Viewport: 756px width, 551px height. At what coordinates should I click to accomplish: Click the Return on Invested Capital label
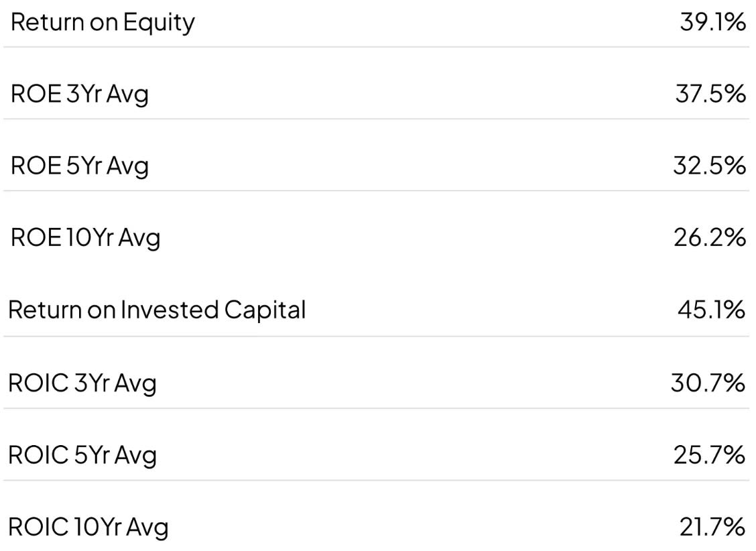click(x=157, y=310)
